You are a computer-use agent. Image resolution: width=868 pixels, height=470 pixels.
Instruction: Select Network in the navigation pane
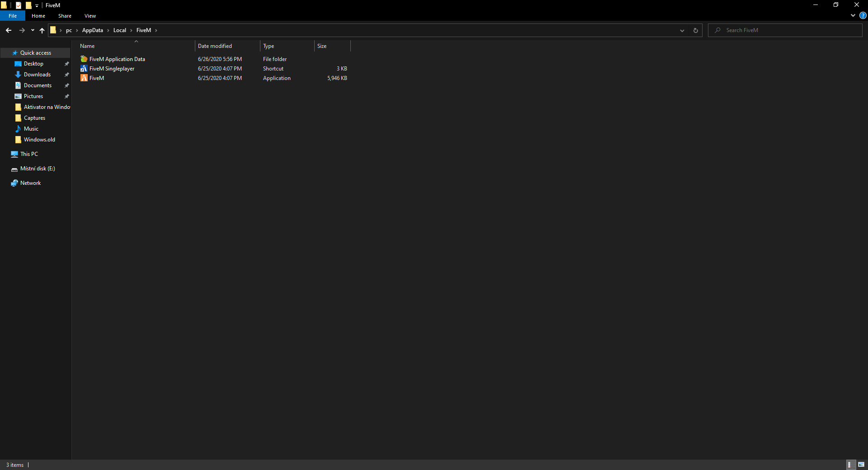coord(30,183)
